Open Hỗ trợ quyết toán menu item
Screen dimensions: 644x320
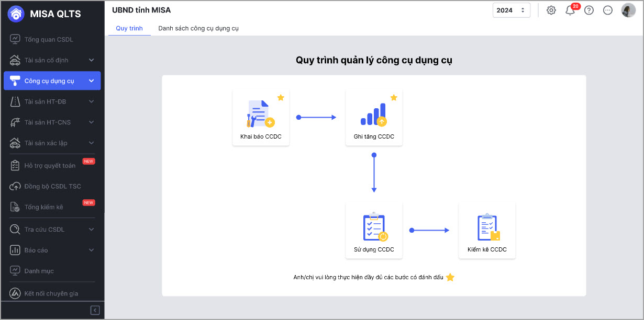[x=50, y=165]
